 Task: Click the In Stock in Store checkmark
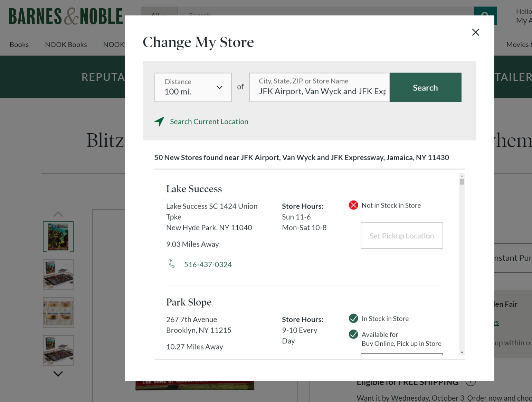click(x=353, y=318)
